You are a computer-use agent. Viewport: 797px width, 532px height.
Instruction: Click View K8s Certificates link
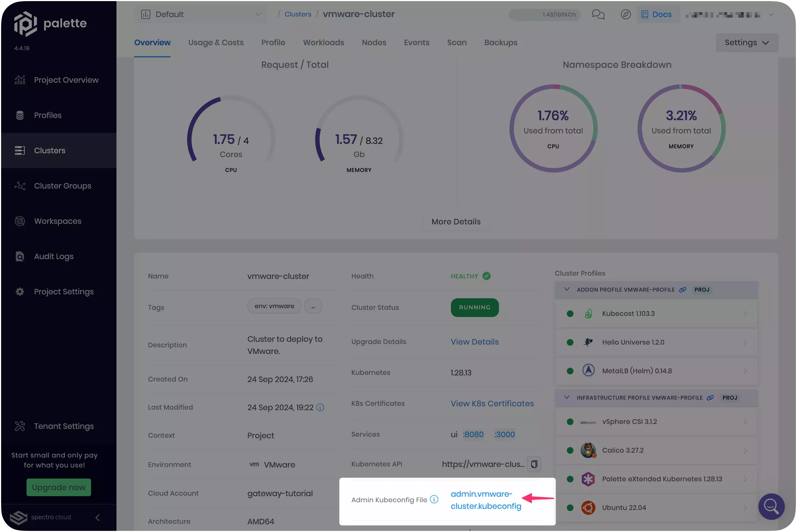pos(492,404)
